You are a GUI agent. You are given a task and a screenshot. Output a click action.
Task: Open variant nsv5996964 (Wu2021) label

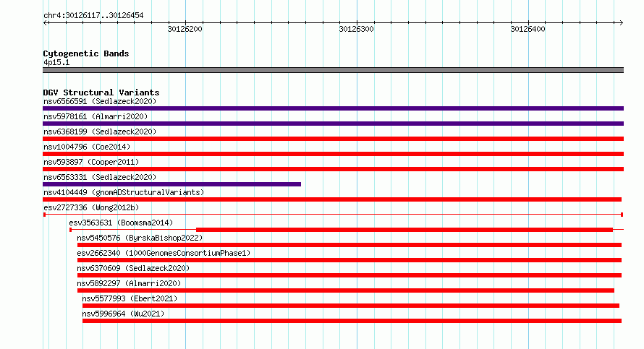tap(123, 314)
